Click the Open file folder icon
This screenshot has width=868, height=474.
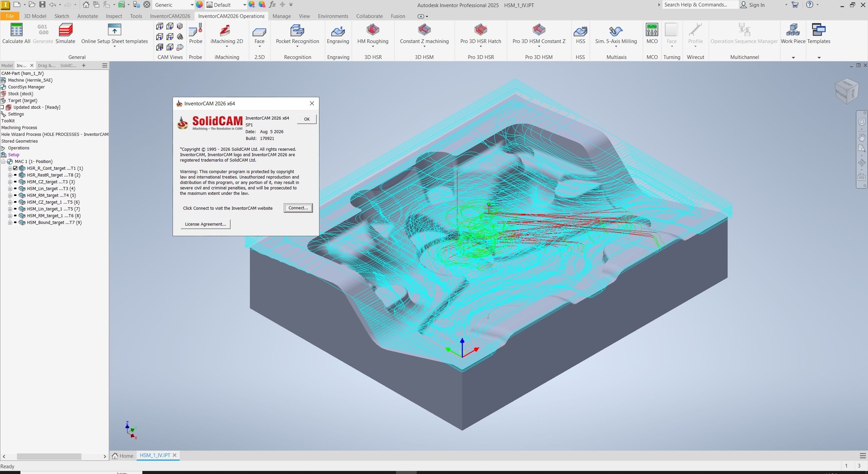(x=32, y=4)
